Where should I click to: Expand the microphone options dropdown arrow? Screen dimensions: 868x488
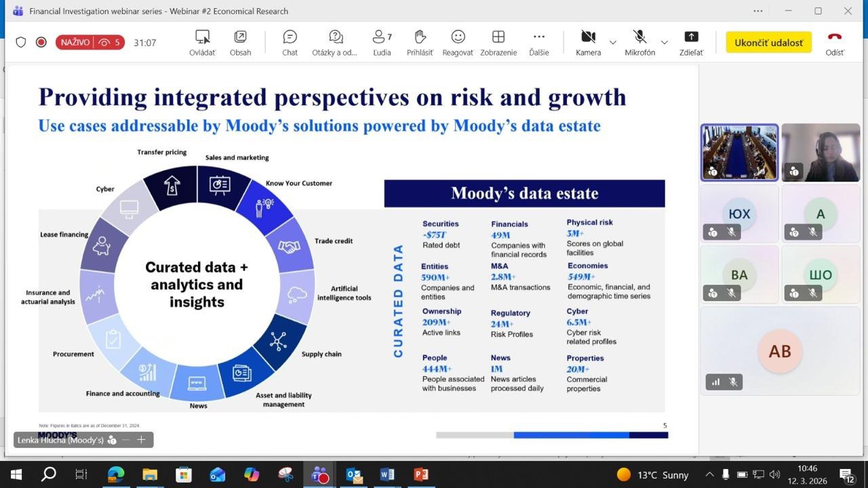coord(665,43)
